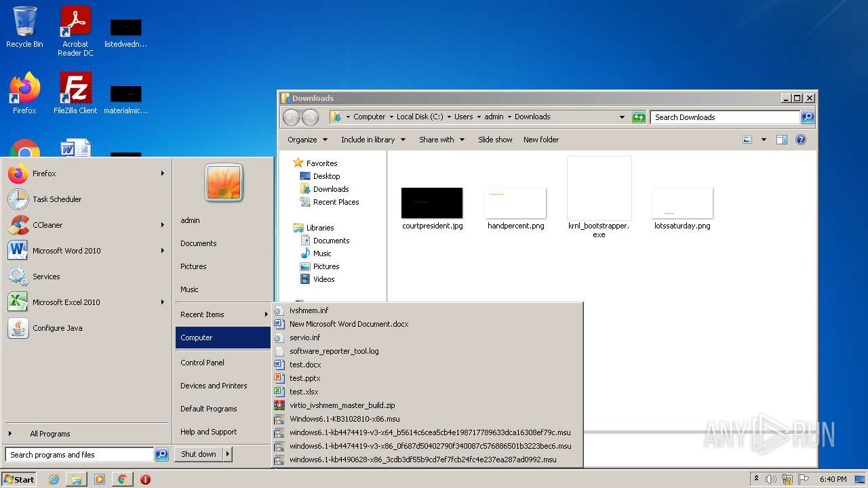
Task: Click the user account flower picture
Action: [224, 183]
